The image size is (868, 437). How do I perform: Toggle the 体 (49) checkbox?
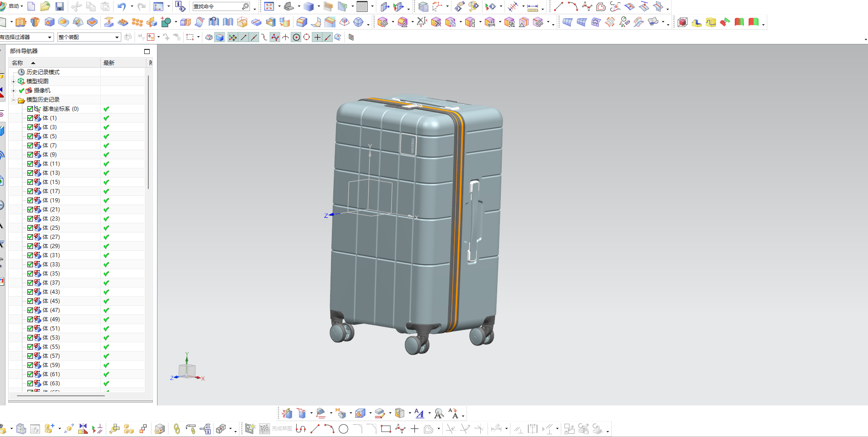pos(30,319)
